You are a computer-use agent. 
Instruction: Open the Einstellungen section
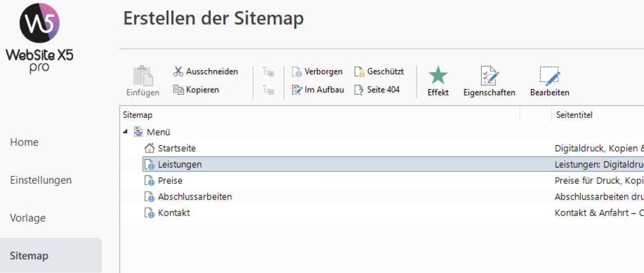(41, 181)
